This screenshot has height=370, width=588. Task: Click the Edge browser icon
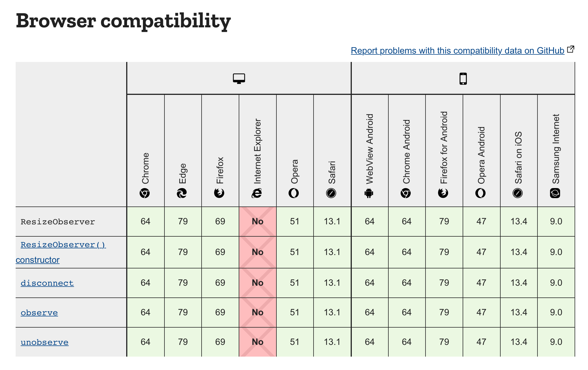182,193
